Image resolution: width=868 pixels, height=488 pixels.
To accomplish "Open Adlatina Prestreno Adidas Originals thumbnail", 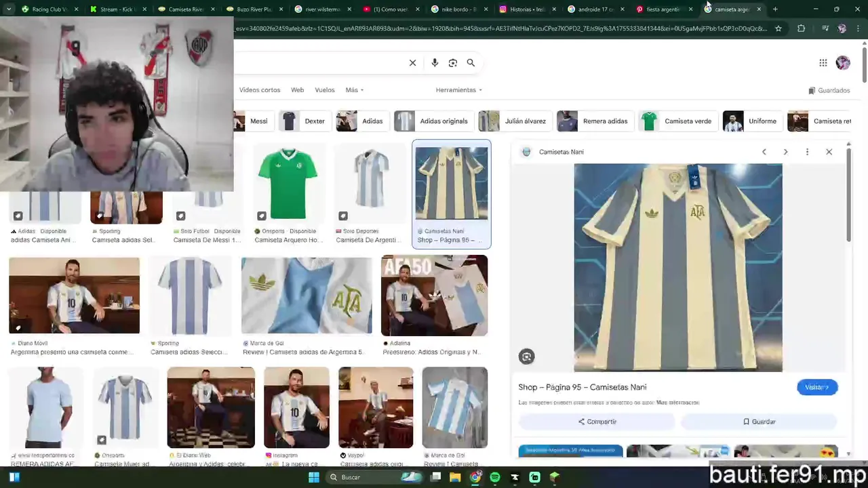I will (435, 296).
